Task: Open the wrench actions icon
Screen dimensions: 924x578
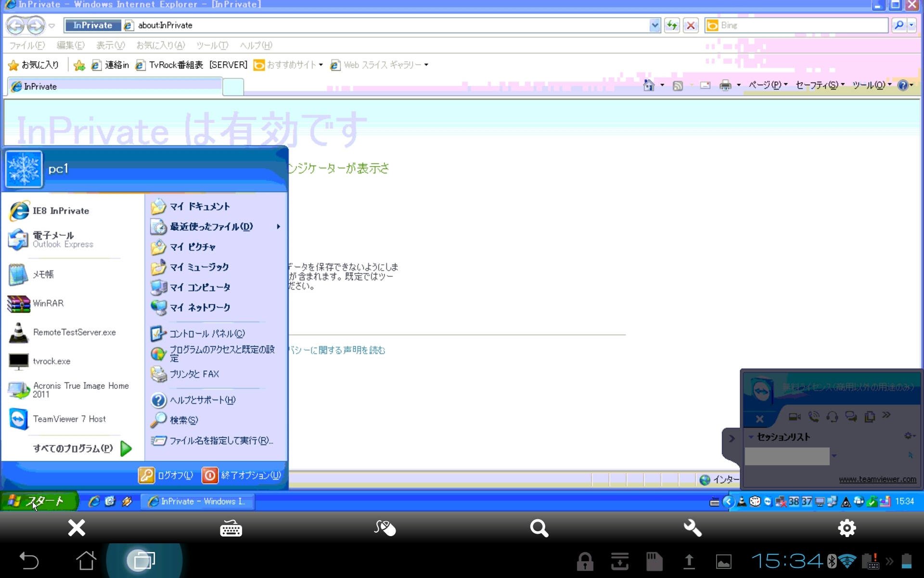Action: click(693, 528)
